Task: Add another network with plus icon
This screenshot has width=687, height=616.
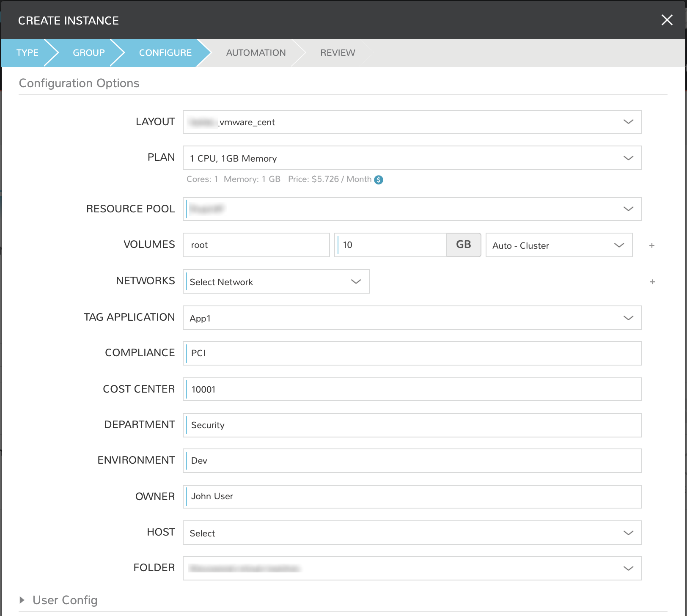Action: pyautogui.click(x=652, y=282)
